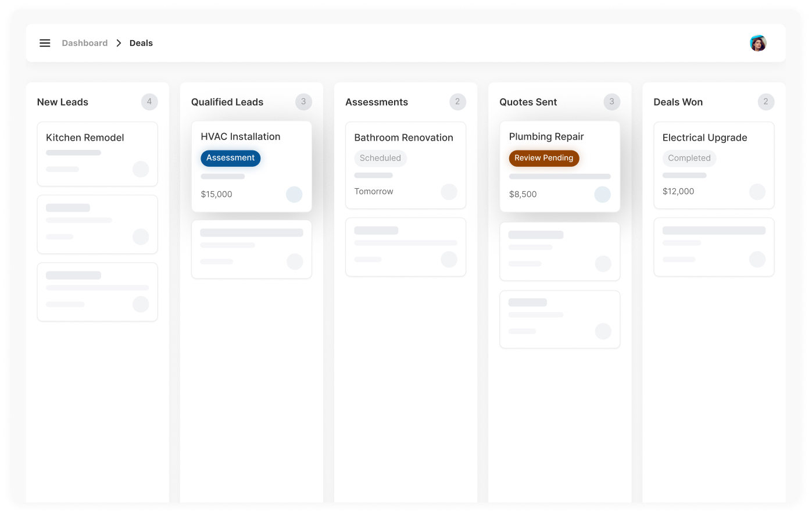Click the Quotes Sent column header

[x=528, y=102]
